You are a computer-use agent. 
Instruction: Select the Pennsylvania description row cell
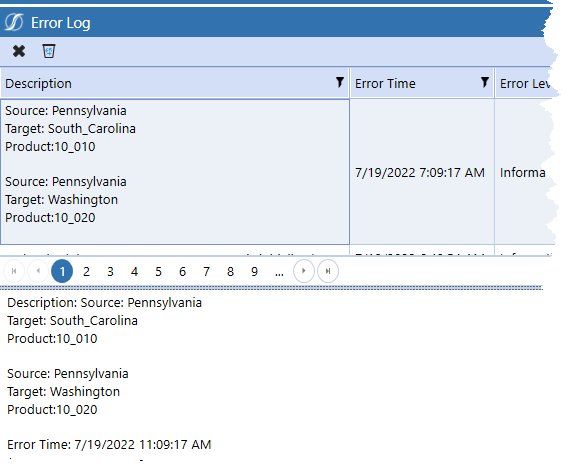[x=175, y=172]
